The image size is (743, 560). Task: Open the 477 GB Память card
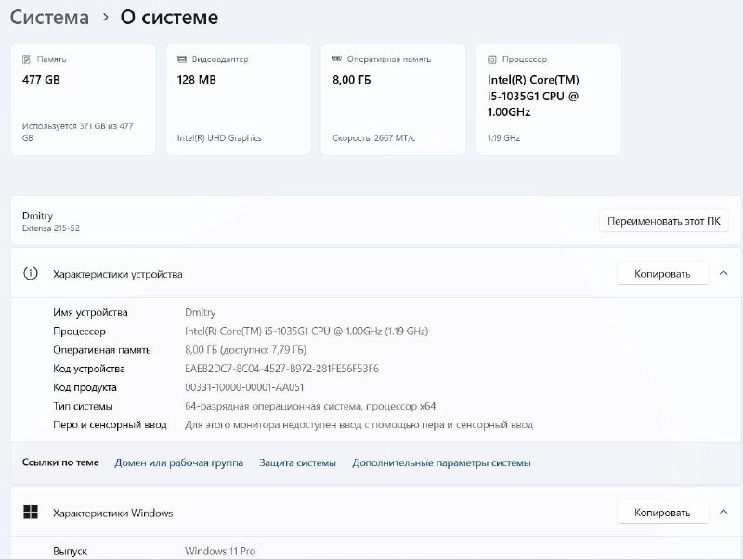pos(82,98)
